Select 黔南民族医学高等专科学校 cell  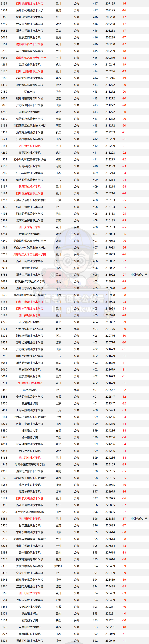pos(30,539)
